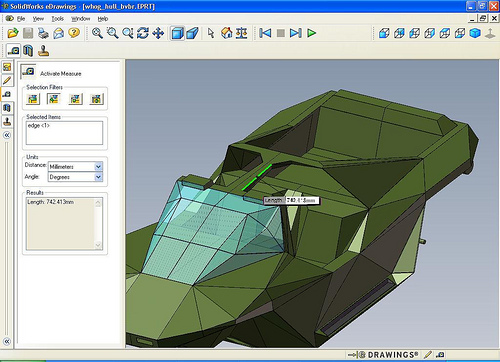Click the Home view icon
This screenshot has height=362, width=500.
pos(227,33)
